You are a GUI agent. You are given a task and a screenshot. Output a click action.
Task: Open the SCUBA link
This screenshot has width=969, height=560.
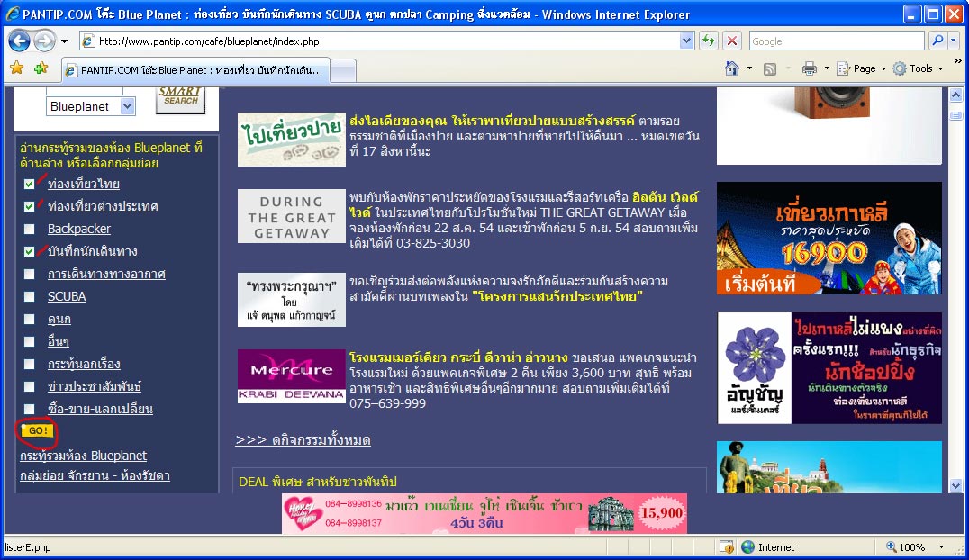(x=67, y=296)
